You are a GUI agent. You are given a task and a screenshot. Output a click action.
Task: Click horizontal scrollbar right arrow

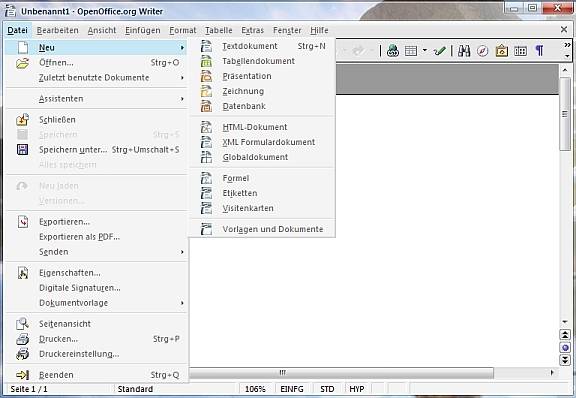552,373
